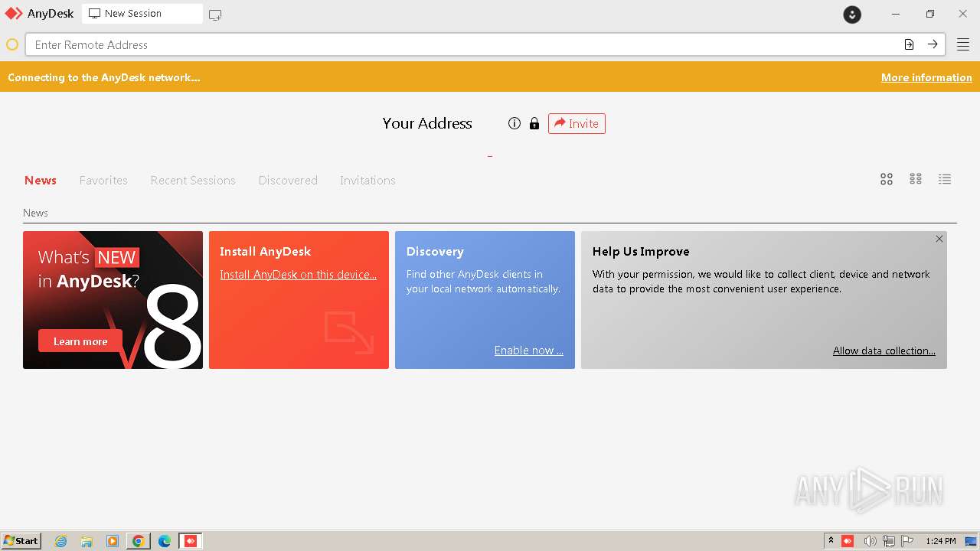Open the What's NEW in AnyDesk thumbnail
This screenshot has height=551, width=980.
click(x=113, y=300)
